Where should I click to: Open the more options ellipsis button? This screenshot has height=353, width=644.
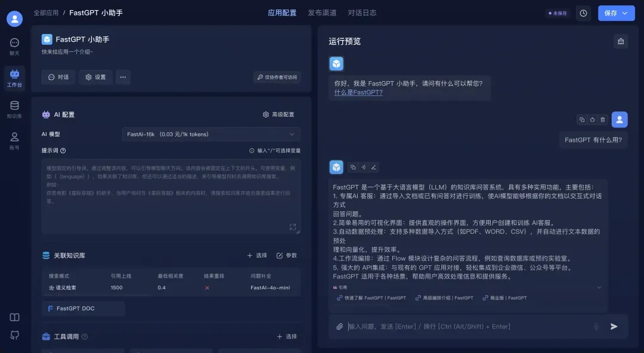(x=123, y=78)
